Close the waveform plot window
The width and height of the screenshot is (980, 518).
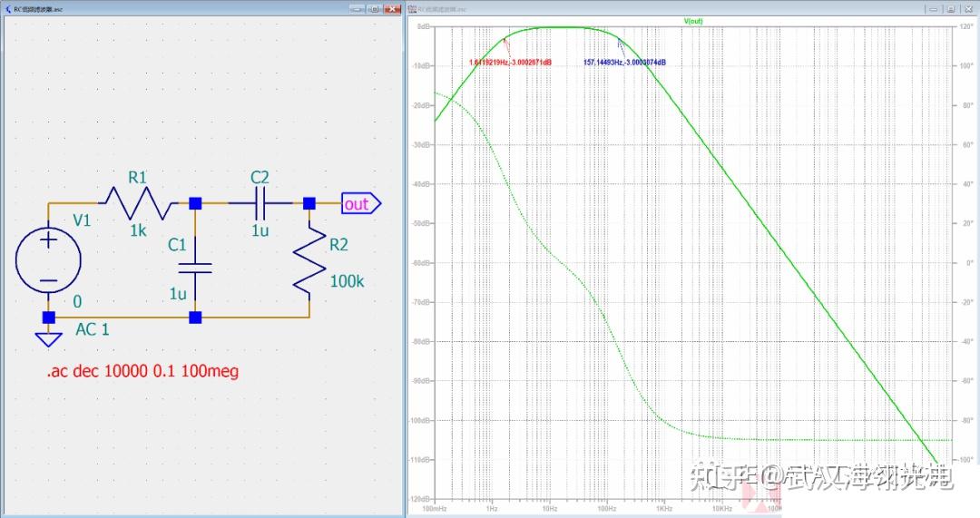tap(969, 9)
